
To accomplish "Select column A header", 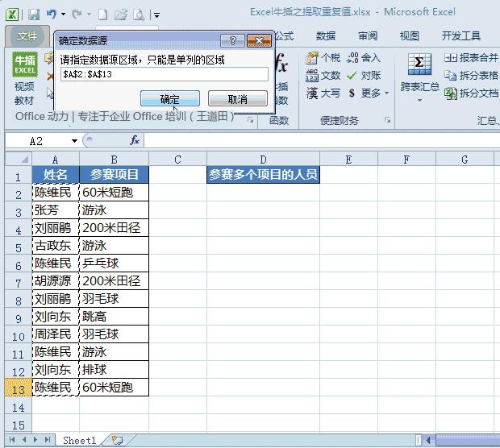I will point(56,160).
